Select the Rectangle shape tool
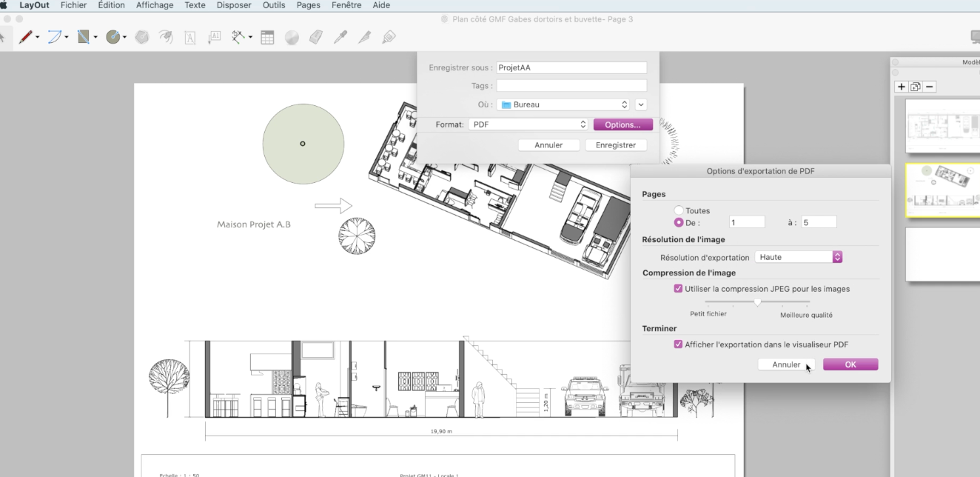 (84, 36)
